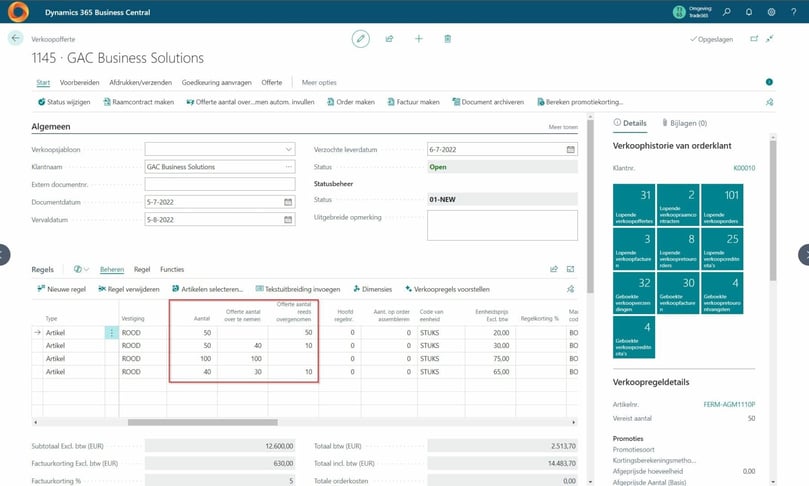
Task: Click the share icon in header
Action: click(390, 39)
